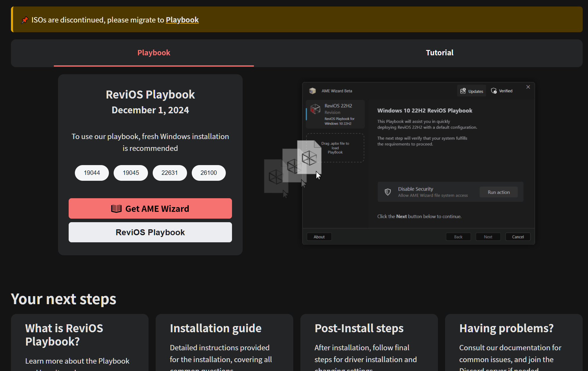
Task: Click the dragged apbx file cube icon
Action: (309, 158)
